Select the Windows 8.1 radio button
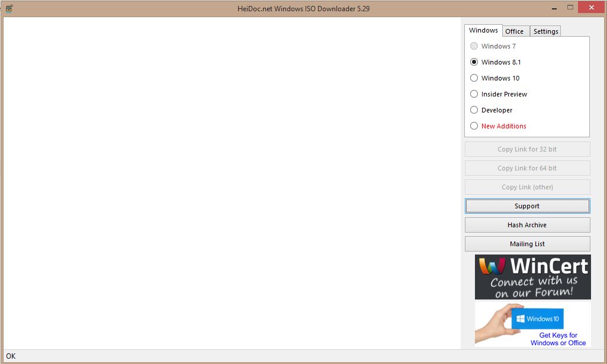 coord(474,62)
